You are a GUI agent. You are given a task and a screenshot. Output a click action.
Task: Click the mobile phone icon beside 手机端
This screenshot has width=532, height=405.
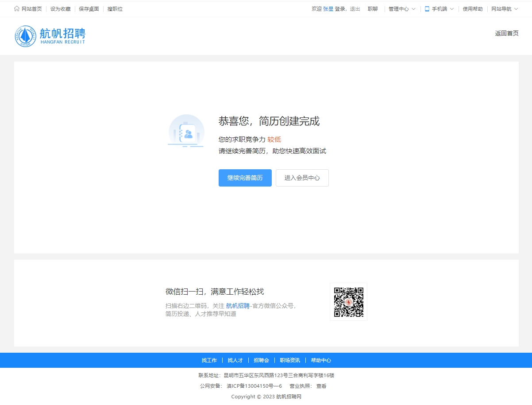click(x=427, y=9)
